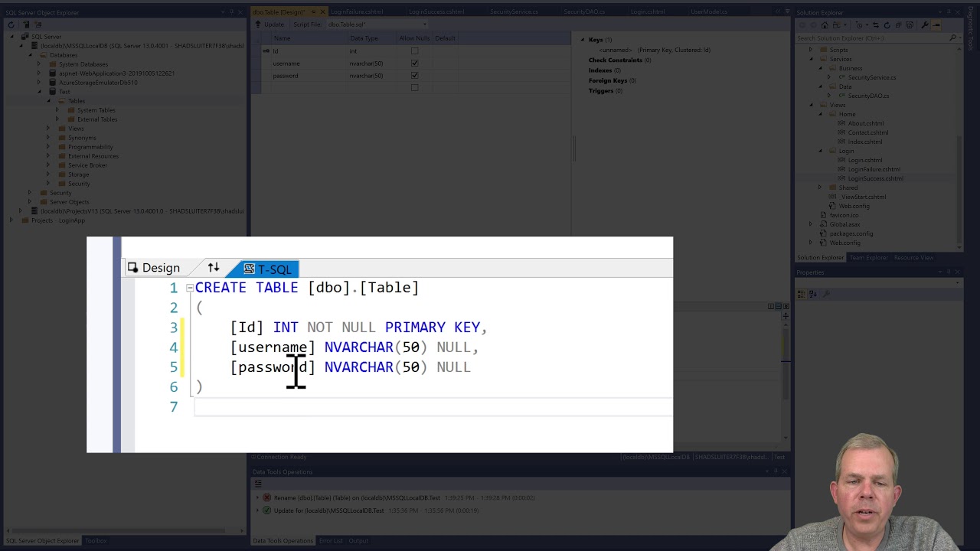Image resolution: width=980 pixels, height=551 pixels.
Task: Open the LoginFailure.cshtml tab
Action: coord(357,12)
